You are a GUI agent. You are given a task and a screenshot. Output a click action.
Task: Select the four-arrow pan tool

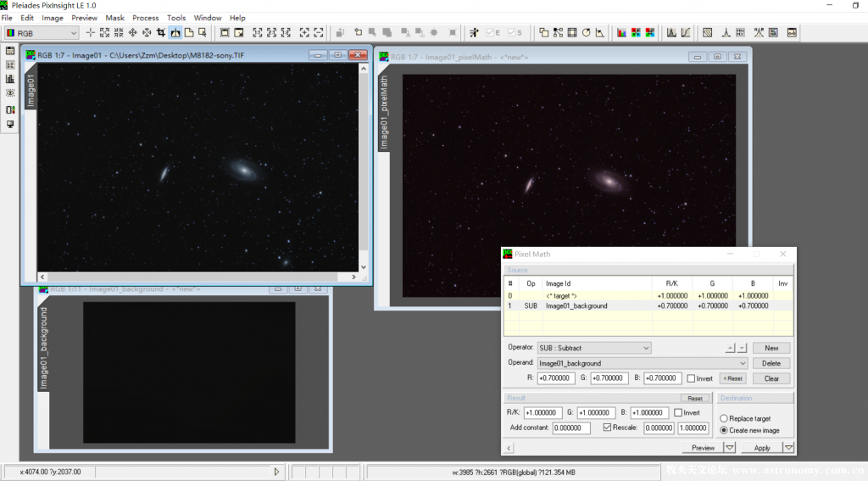133,33
